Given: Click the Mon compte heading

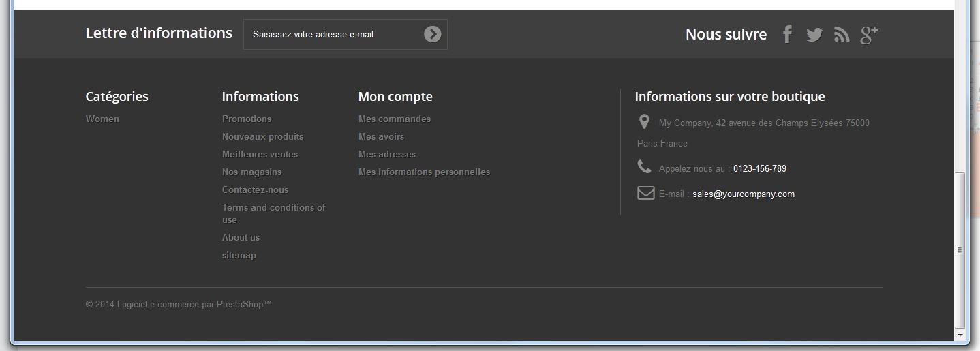Looking at the screenshot, I should click(x=395, y=97).
